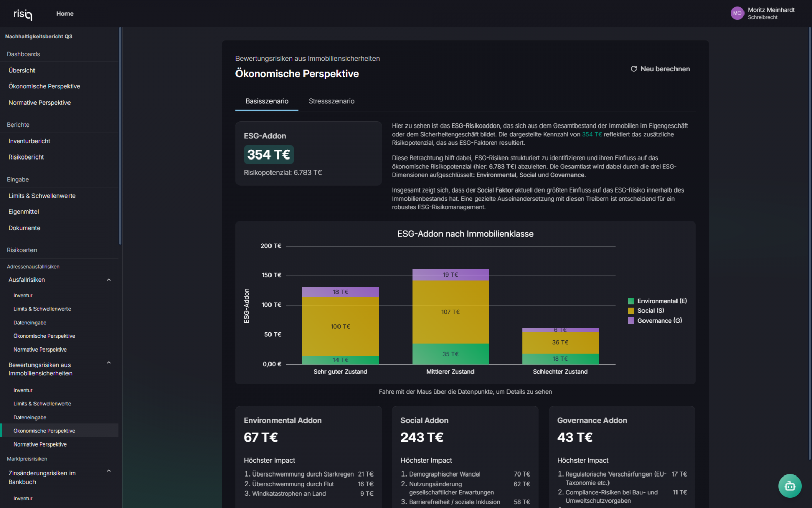Open the chatbot assistant button

click(x=790, y=486)
